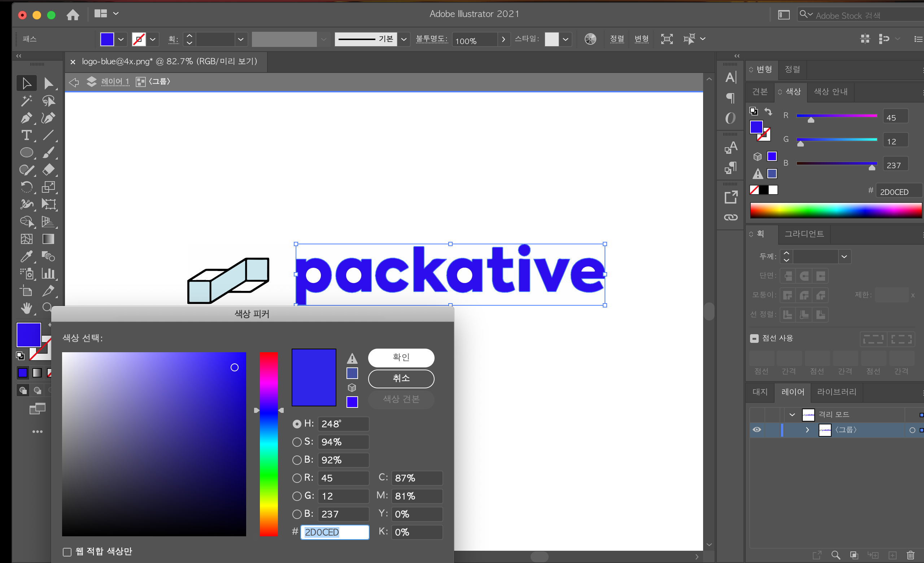
Task: Click the color spectrum bar in Color panel
Action: click(836, 210)
